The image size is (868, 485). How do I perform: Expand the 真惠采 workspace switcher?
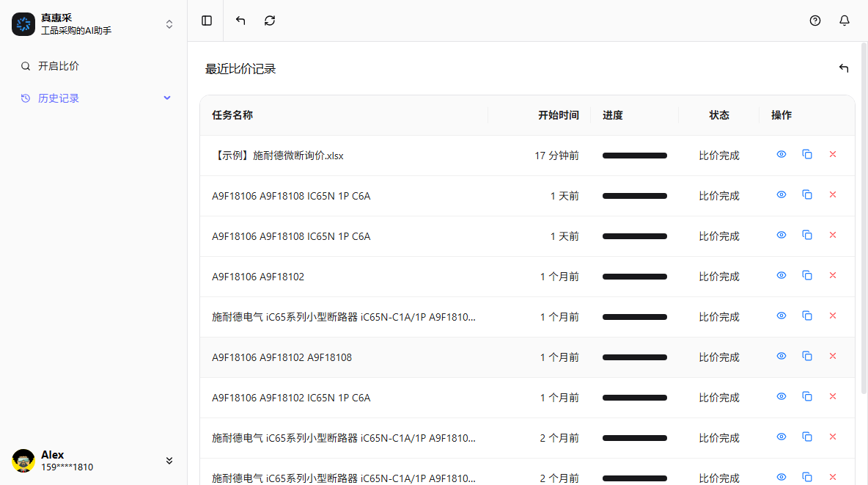[x=169, y=24]
